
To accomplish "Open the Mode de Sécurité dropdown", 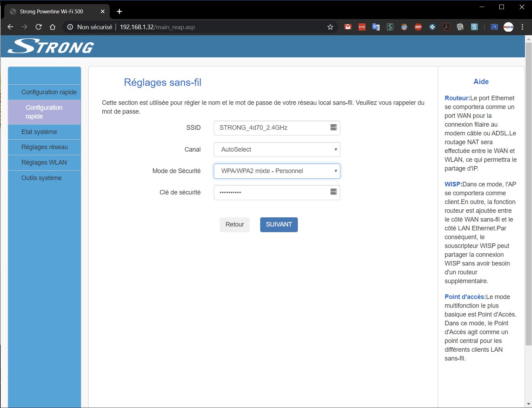I will pyautogui.click(x=277, y=171).
